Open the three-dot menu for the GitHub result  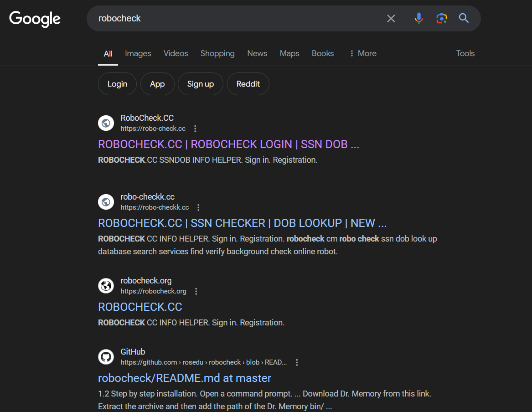click(297, 362)
